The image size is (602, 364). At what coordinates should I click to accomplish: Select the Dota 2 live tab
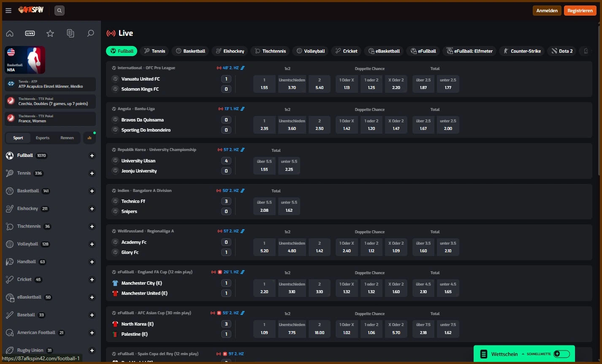coord(562,51)
